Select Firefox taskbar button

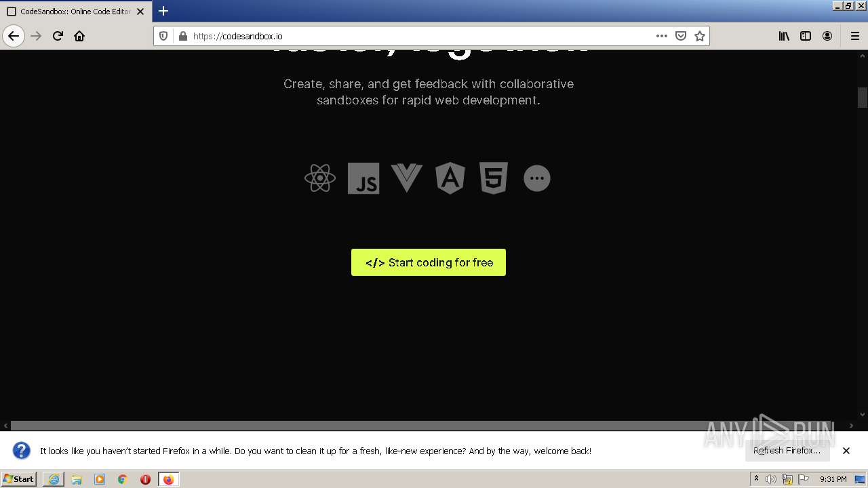click(x=168, y=479)
